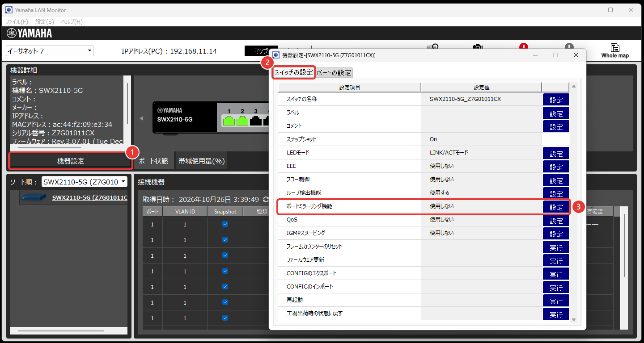Image resolution: width=644 pixels, height=343 pixels.
Task: Click the シリアル番号：Z7G01011CX text
Action: click(x=53, y=133)
